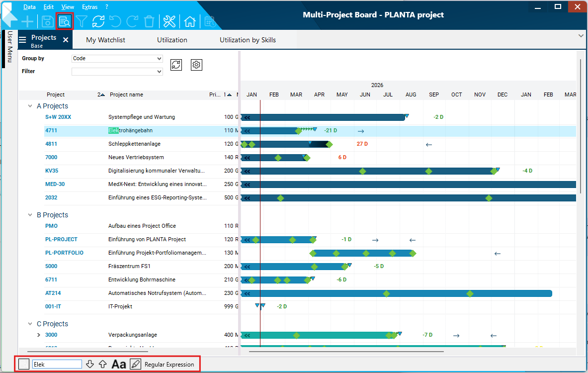Enable Regular Expression search option
The width and height of the screenshot is (588, 373).
click(169, 365)
